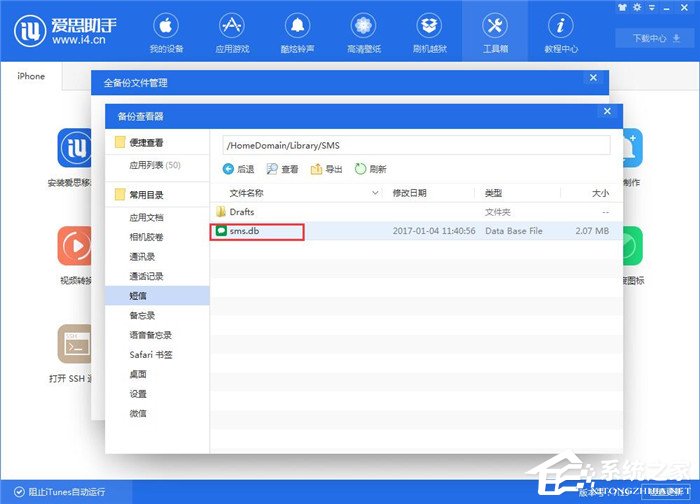The height and width of the screenshot is (504, 700).
Task: Click the 文件名称 column sort arrow
Action: [375, 193]
